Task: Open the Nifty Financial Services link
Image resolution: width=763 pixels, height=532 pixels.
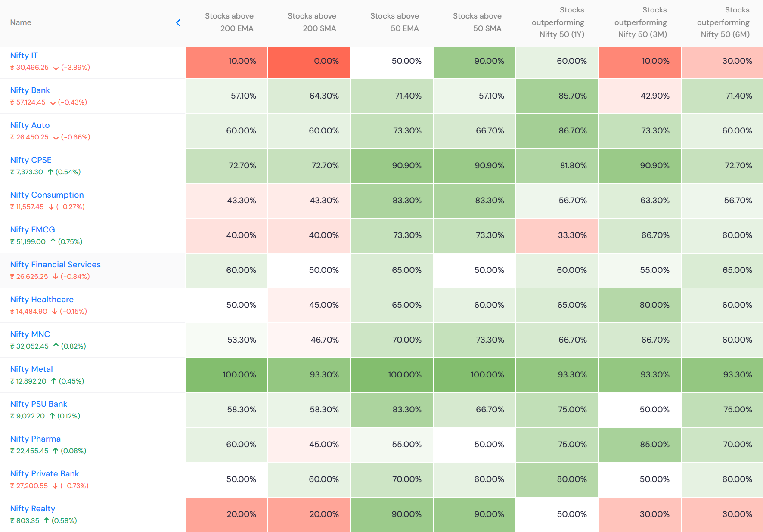Action: point(56,265)
